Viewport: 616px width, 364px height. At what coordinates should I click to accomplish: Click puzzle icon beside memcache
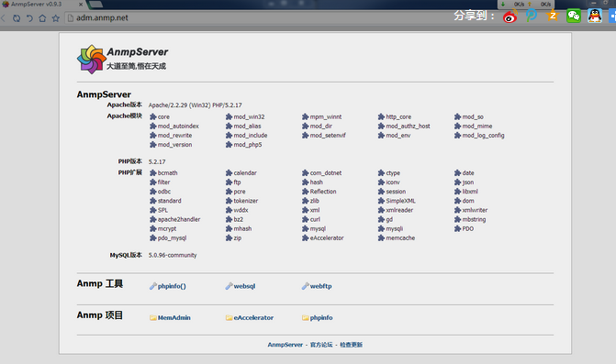click(x=381, y=238)
